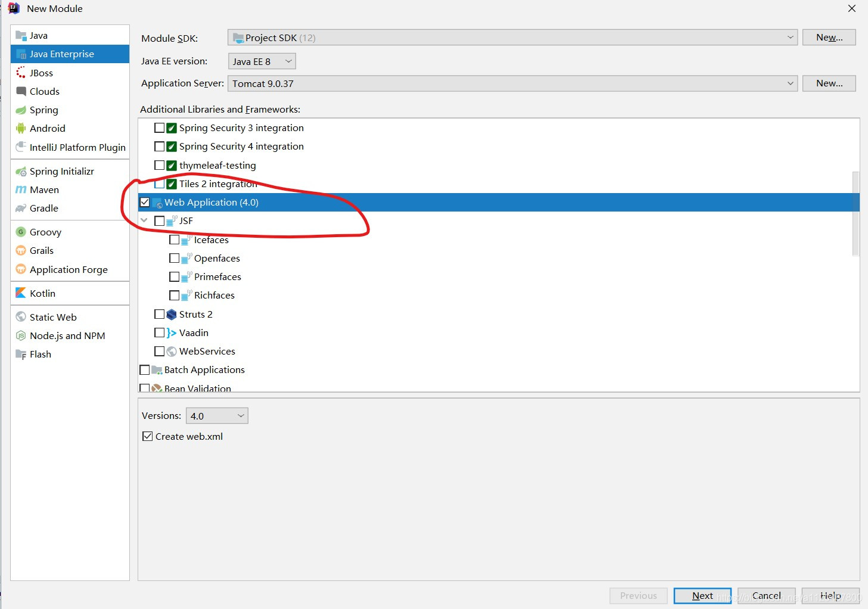868x609 pixels.
Task: Check the Icefaces checkbox
Action: (175, 240)
